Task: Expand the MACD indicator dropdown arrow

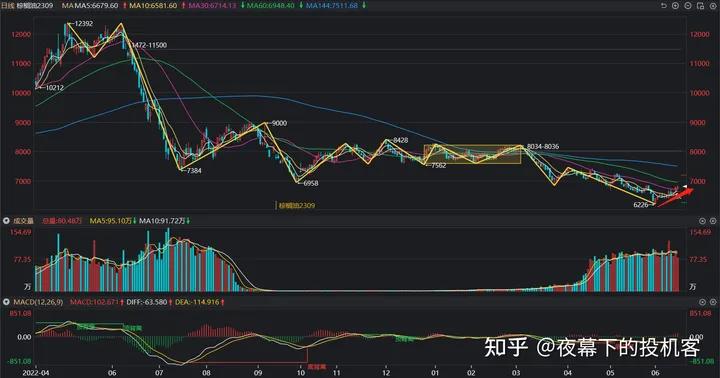Action: 6,302
